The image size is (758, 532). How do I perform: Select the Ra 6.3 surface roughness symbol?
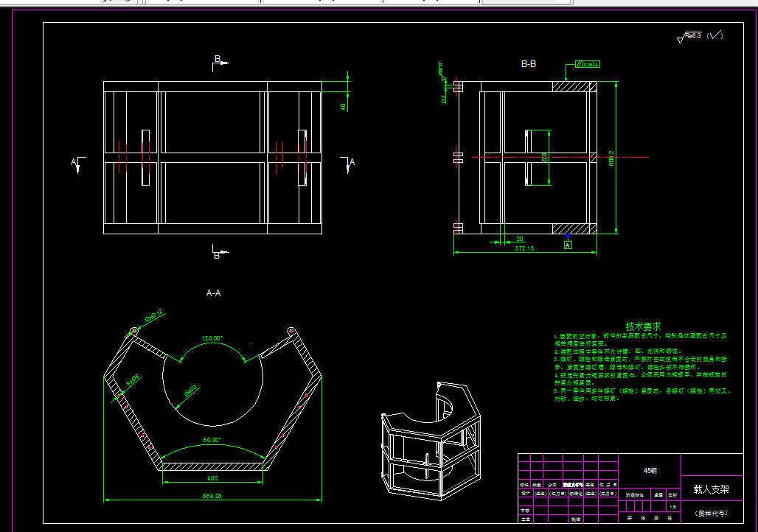(689, 37)
